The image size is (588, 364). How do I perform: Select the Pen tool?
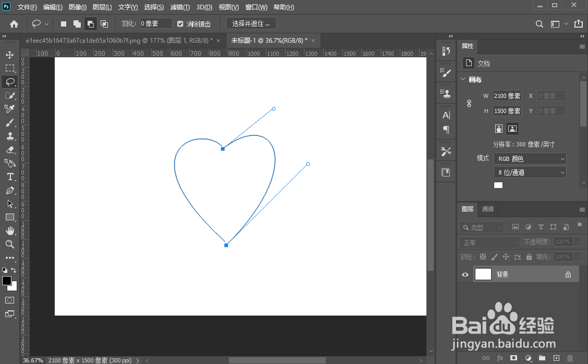[x=10, y=190]
